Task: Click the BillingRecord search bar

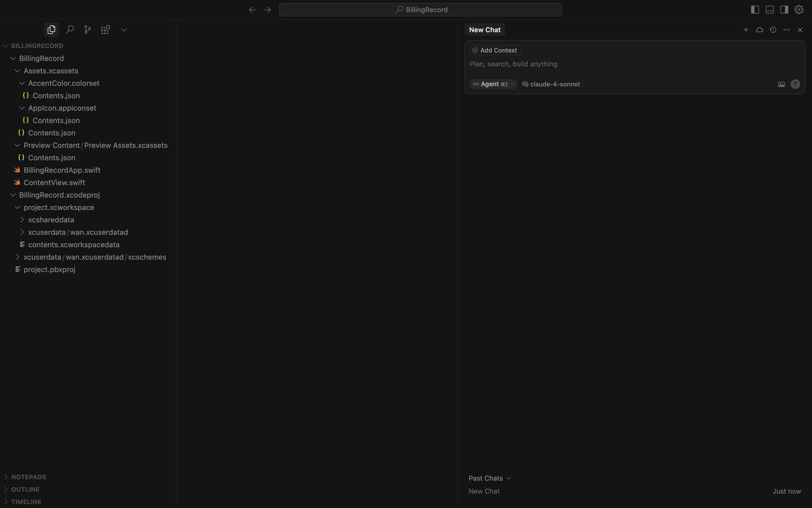Action: 421,10
